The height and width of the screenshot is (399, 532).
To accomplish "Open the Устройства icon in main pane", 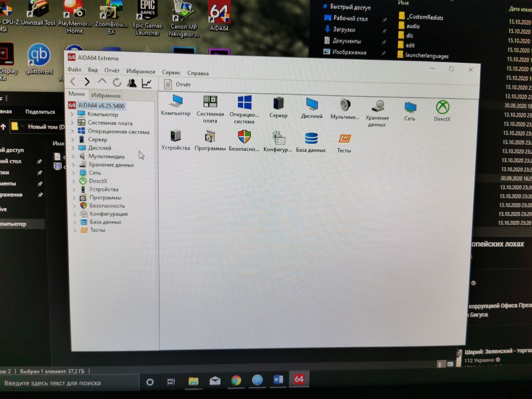I will [176, 135].
